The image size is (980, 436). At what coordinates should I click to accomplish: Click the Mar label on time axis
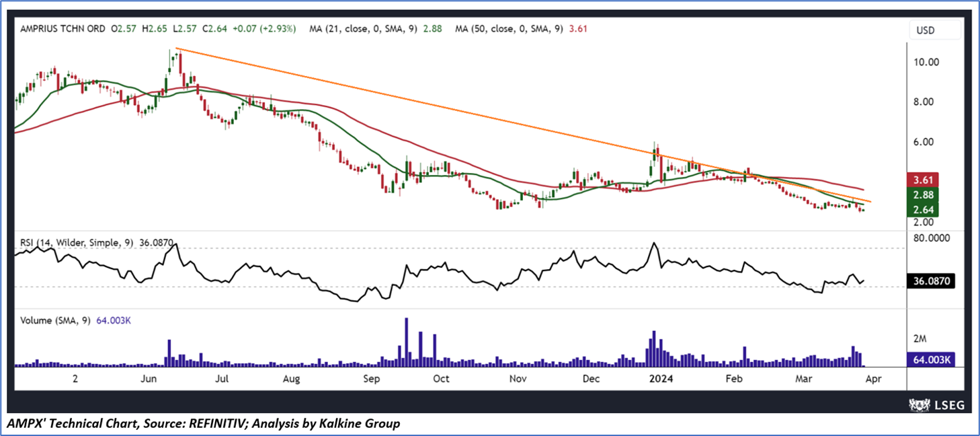[x=804, y=379]
